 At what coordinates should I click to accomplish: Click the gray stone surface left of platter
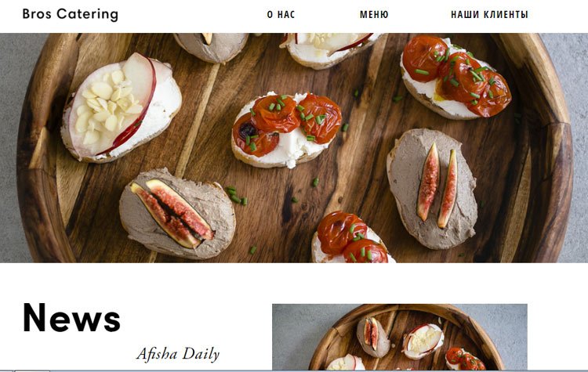coord(13,150)
